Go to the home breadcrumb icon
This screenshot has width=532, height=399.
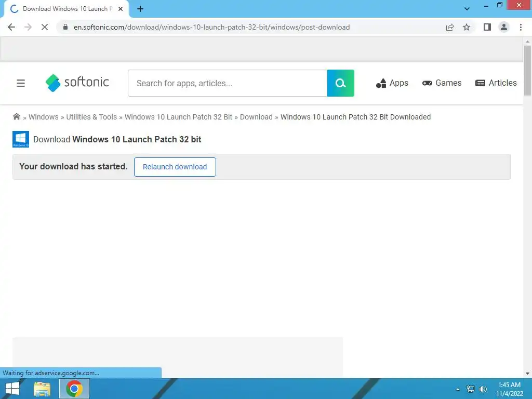[x=16, y=117]
